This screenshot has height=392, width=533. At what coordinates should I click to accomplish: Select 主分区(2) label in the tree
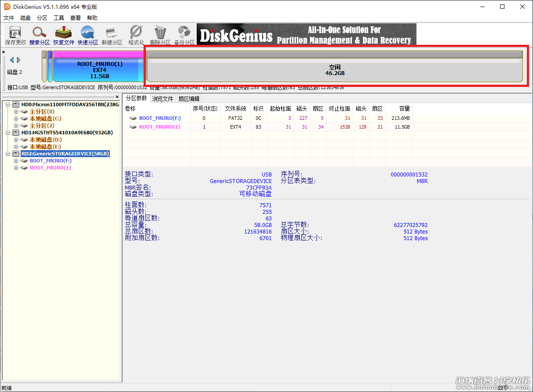[42, 126]
